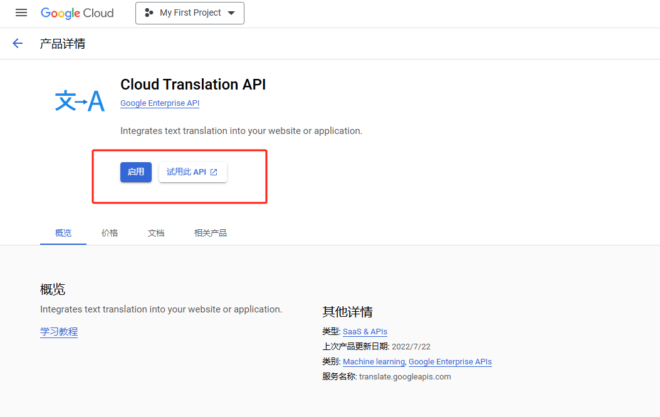Click the Cloud Translation API product icon

point(80,101)
